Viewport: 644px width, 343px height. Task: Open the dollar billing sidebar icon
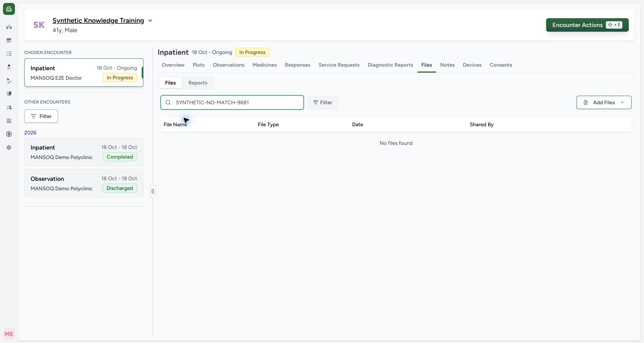pos(9,134)
